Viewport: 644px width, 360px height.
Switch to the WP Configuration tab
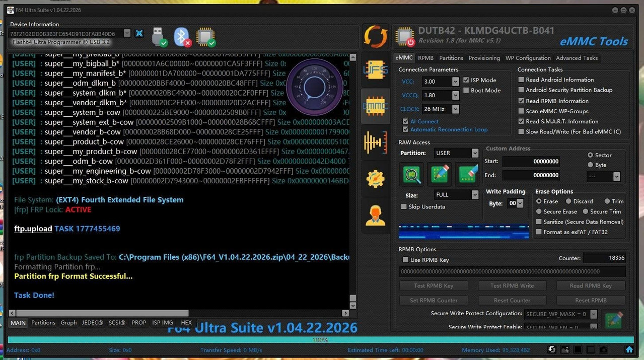(528, 58)
